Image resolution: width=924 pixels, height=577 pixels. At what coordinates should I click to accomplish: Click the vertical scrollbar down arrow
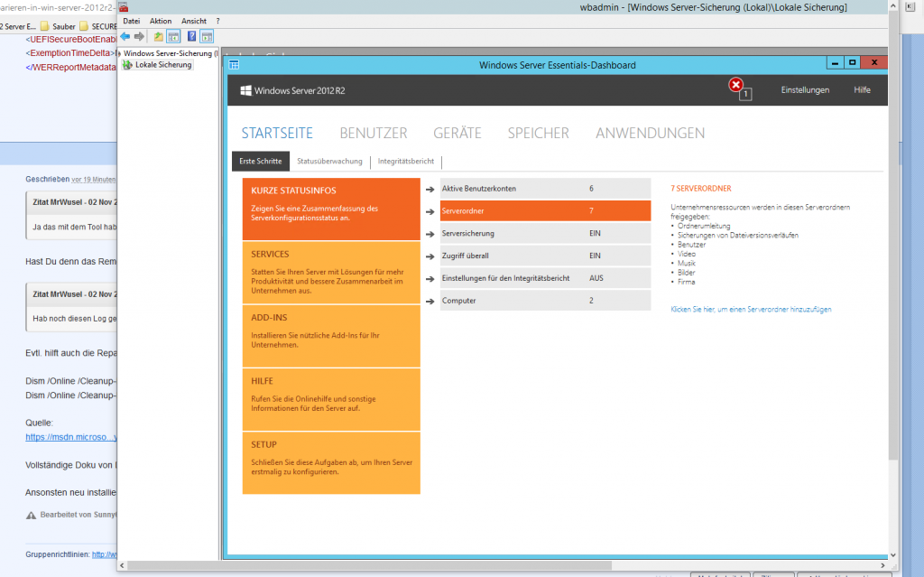pos(892,554)
